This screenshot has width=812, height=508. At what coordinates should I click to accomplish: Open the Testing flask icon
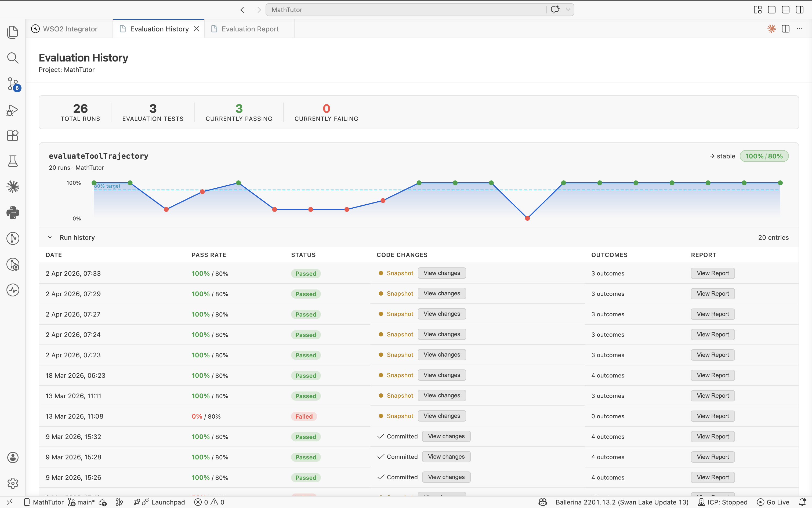(x=13, y=161)
